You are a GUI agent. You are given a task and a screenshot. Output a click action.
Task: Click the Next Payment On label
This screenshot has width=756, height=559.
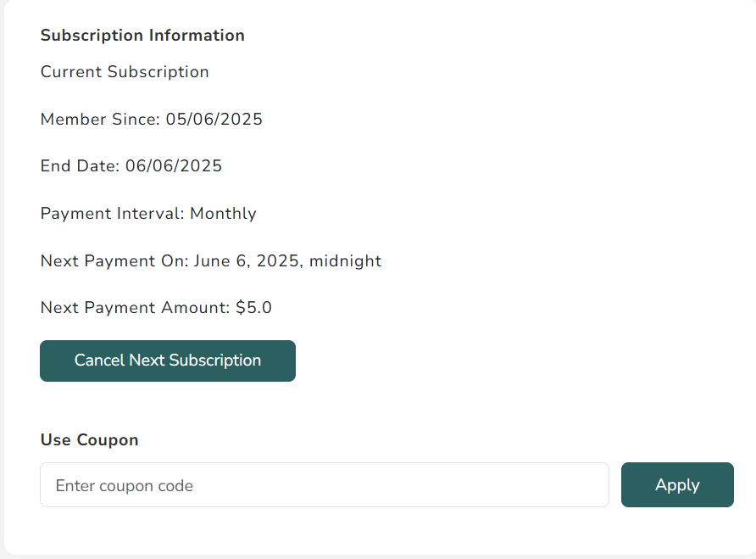114,261
